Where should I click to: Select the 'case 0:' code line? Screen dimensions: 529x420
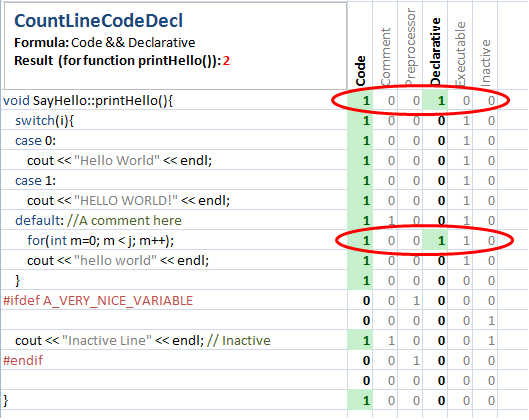coord(35,141)
